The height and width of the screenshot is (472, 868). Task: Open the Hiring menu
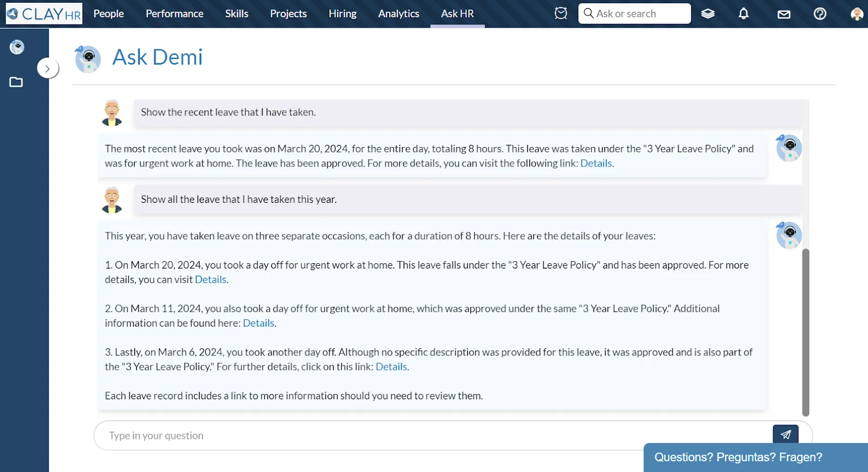point(342,14)
